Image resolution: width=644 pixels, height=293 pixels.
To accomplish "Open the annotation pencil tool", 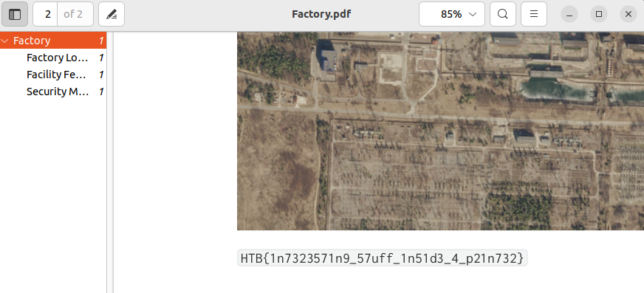I will 112,14.
